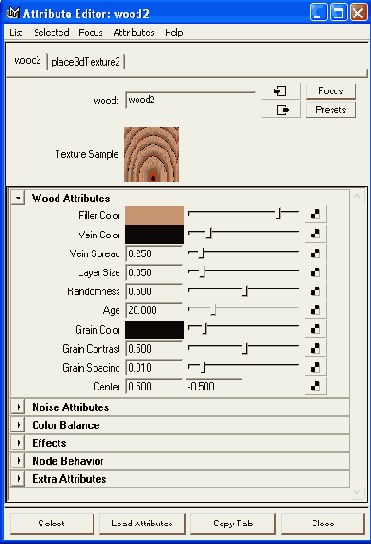The height and width of the screenshot is (544, 371).
Task: Expand the Effects section
Action: tap(18, 443)
